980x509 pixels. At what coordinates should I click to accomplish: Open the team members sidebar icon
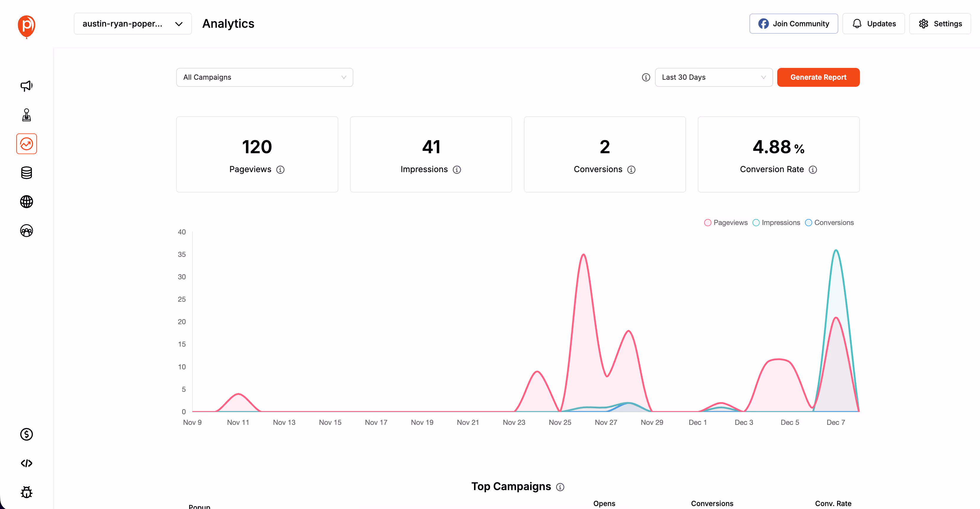26,231
